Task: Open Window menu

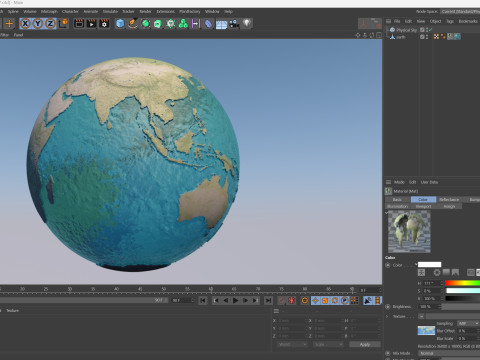Action: pyautogui.click(x=212, y=11)
